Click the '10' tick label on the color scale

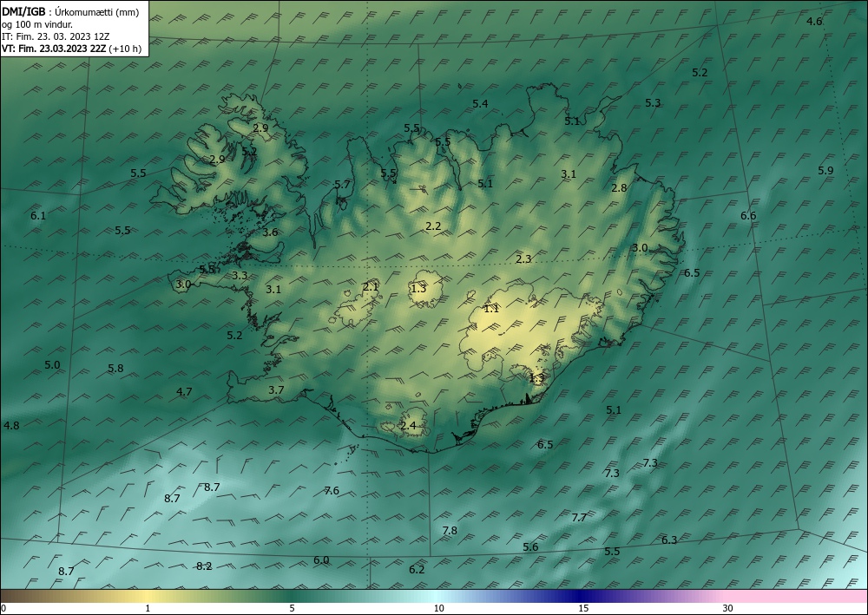[x=438, y=609]
